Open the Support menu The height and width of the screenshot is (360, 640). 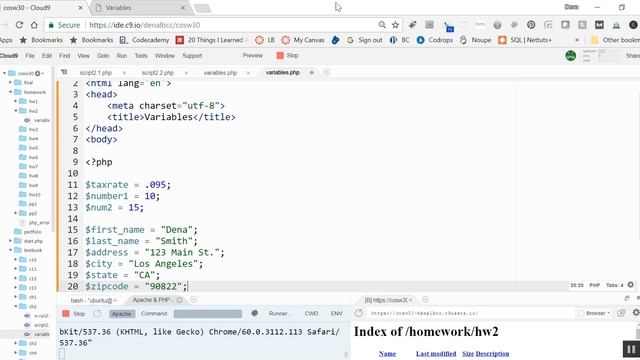(192, 56)
